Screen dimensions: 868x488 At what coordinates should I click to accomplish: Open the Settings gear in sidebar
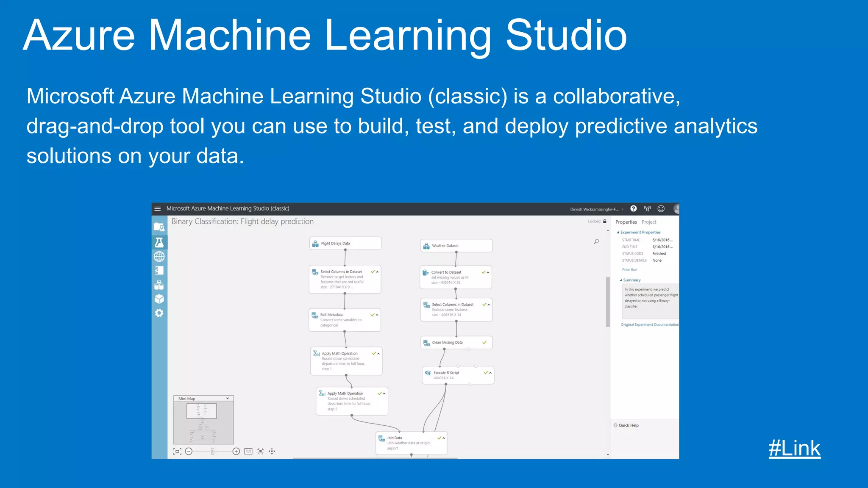click(x=159, y=313)
